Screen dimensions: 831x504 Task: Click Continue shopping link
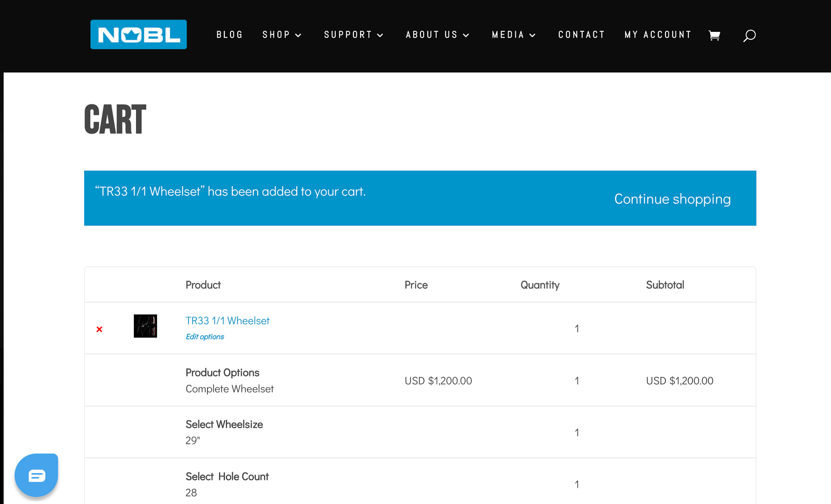[x=672, y=199]
